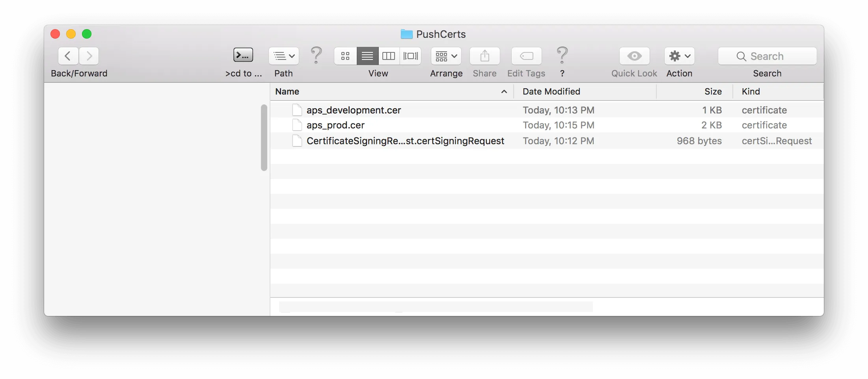Click the Edit Tags button
The image size is (868, 379).
click(526, 56)
